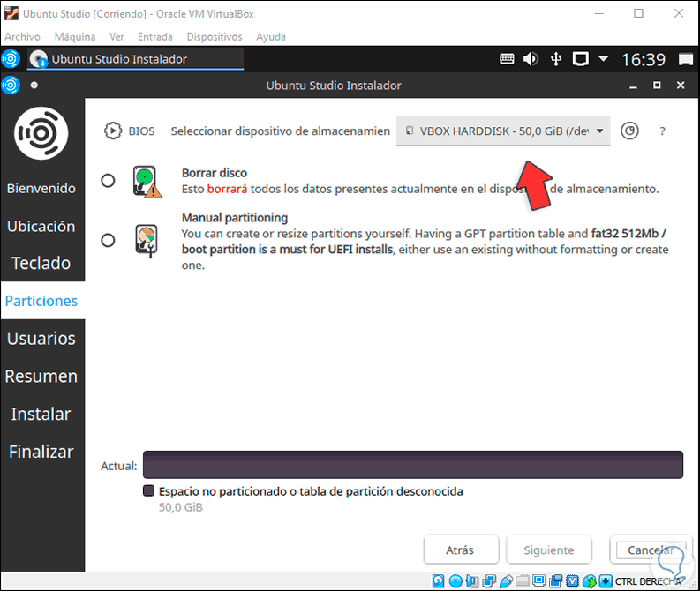Click the mouse integration status icon
The width and height of the screenshot is (700, 591).
(590, 580)
